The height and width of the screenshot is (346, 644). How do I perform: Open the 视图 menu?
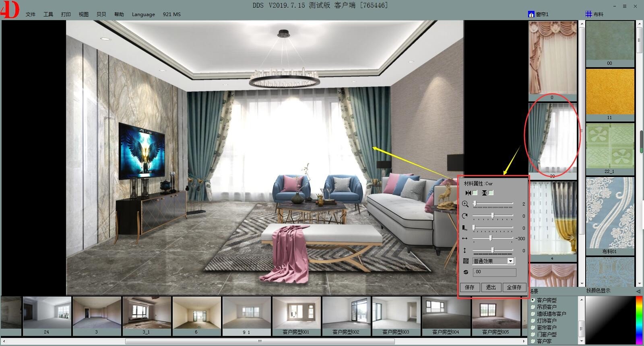(83, 14)
